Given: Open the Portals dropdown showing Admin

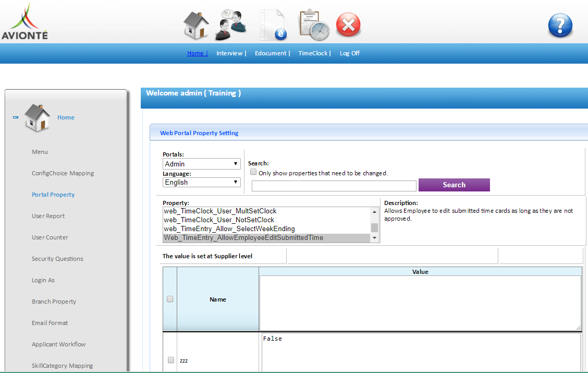Looking at the screenshot, I should [x=201, y=164].
